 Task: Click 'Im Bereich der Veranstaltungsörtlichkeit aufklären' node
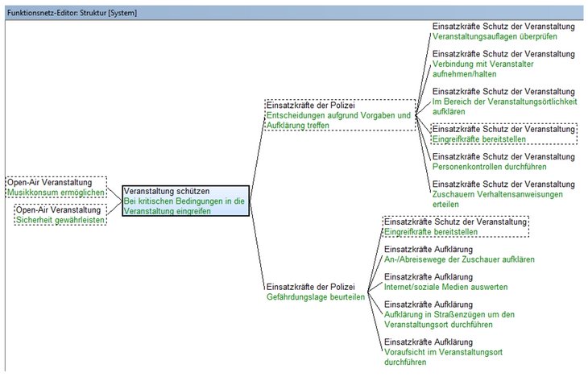click(x=503, y=102)
